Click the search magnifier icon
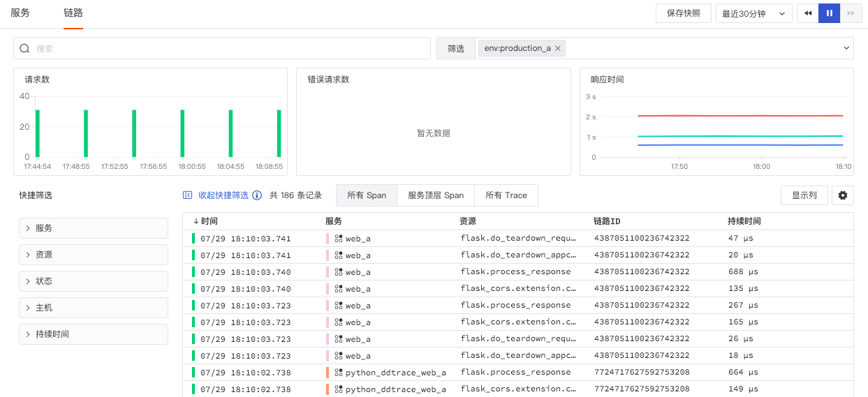The width and height of the screenshot is (868, 397). [x=24, y=48]
